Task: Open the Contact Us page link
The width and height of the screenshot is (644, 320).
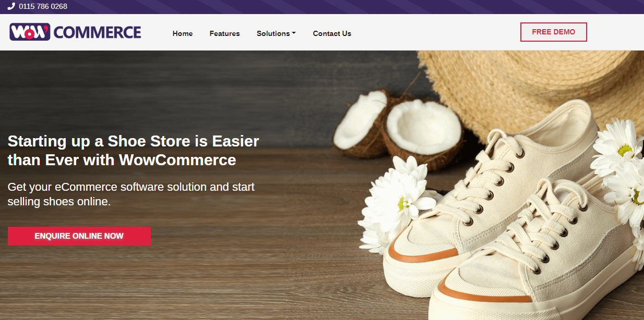Action: point(332,33)
